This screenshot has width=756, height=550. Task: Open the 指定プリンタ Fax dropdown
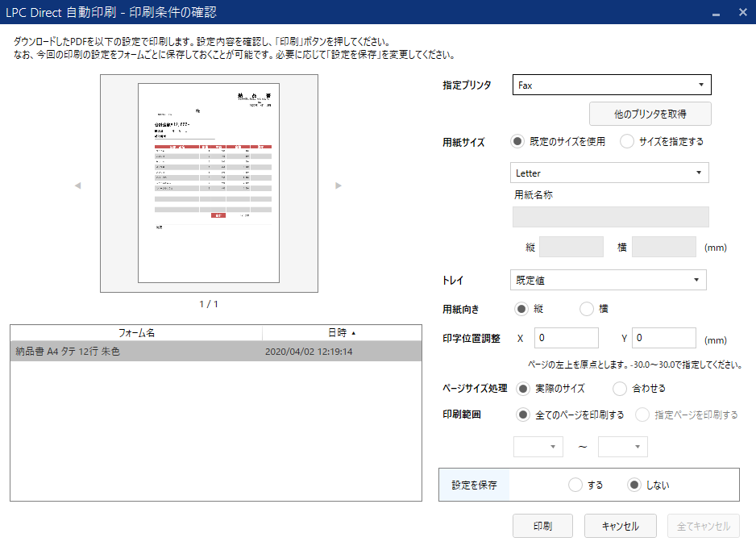pos(612,85)
